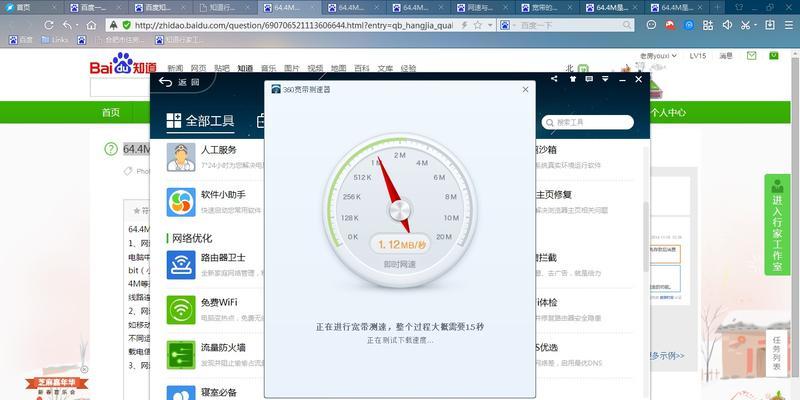Viewport: 800px width, 400px height.
Task: Open the 360 main menu dropdown icon
Action: click(x=605, y=79)
